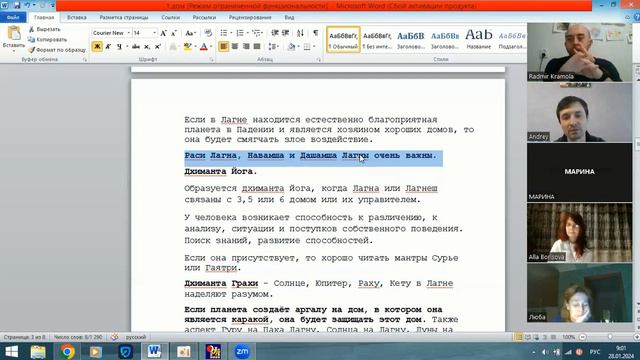
Task: Align text left
Action: pos(224,47)
